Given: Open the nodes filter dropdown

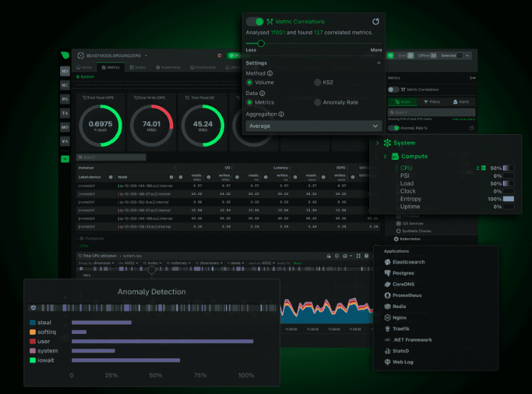Looking at the screenshot, I should [152, 263].
